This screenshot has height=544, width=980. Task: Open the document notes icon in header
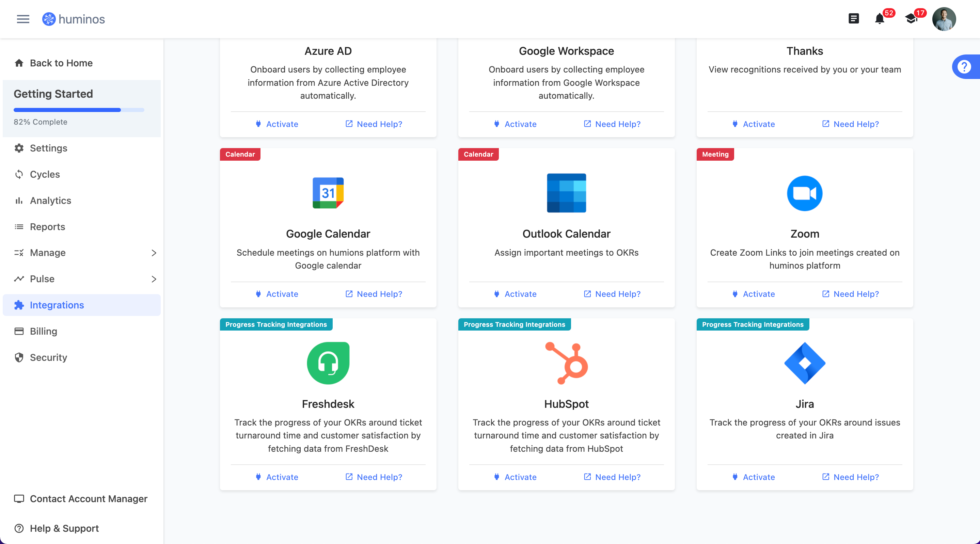coord(854,19)
